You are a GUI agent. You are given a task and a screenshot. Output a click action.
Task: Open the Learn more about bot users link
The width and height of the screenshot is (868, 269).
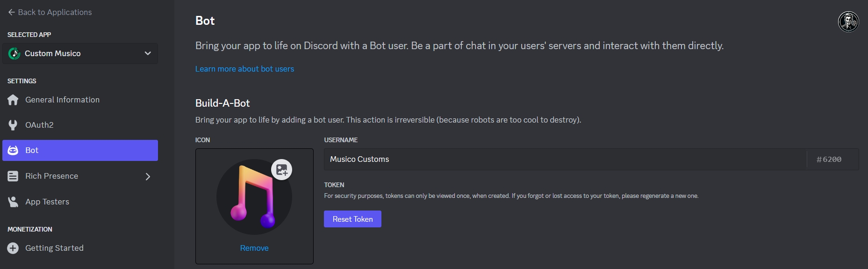coord(244,69)
